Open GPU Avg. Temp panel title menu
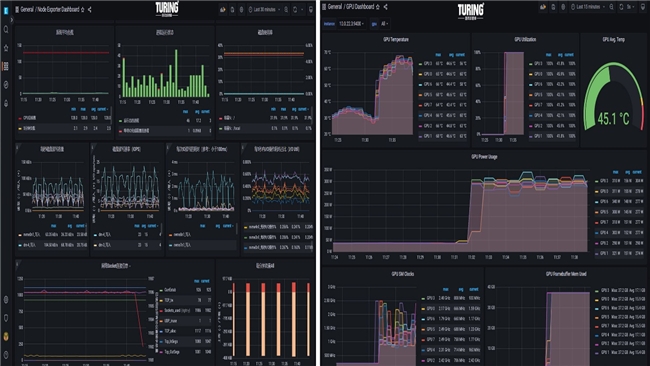The image size is (650, 366). [x=614, y=39]
